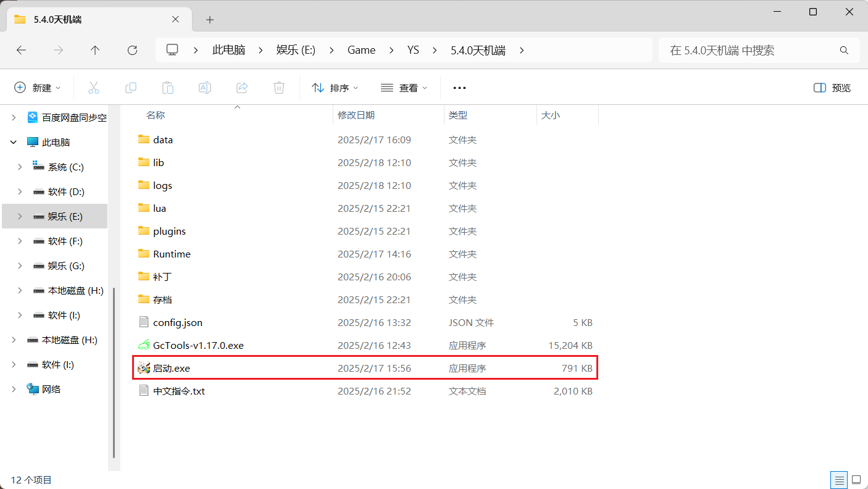The width and height of the screenshot is (868, 489).
Task: Click the Delete trash icon
Action: click(279, 88)
